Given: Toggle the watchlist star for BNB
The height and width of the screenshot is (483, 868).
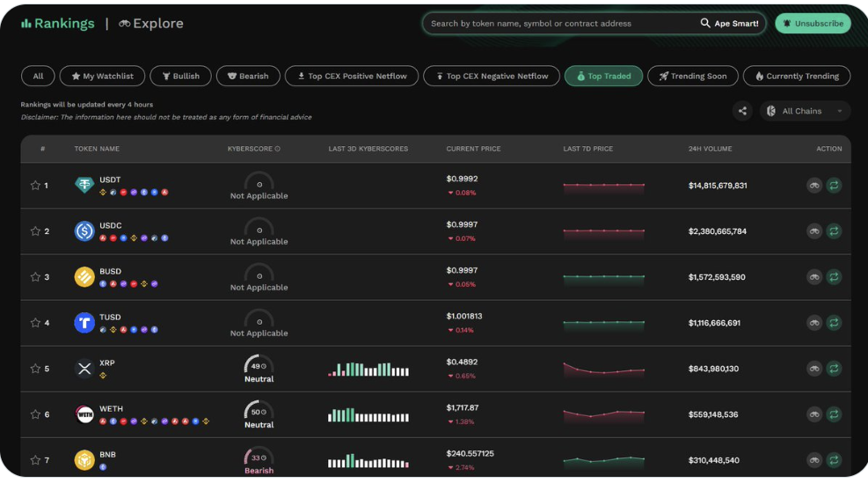Looking at the screenshot, I should click(35, 460).
